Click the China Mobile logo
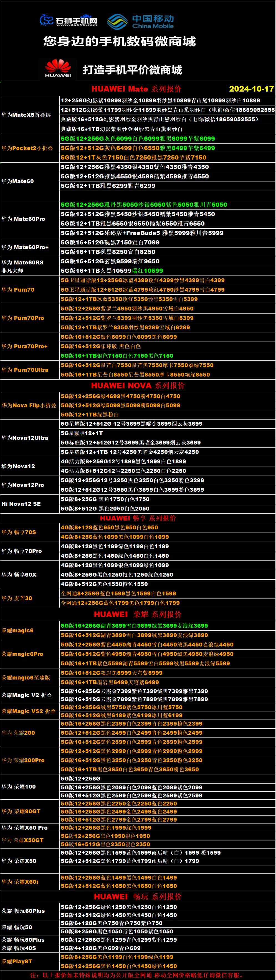Image resolution: width=276 pixels, height=980 pixels. click(x=140, y=22)
